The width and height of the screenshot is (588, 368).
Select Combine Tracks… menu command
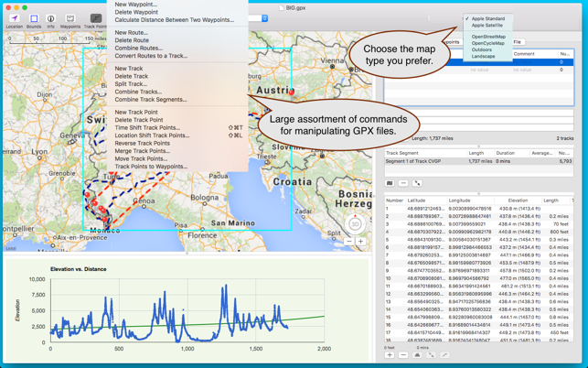[x=138, y=92]
